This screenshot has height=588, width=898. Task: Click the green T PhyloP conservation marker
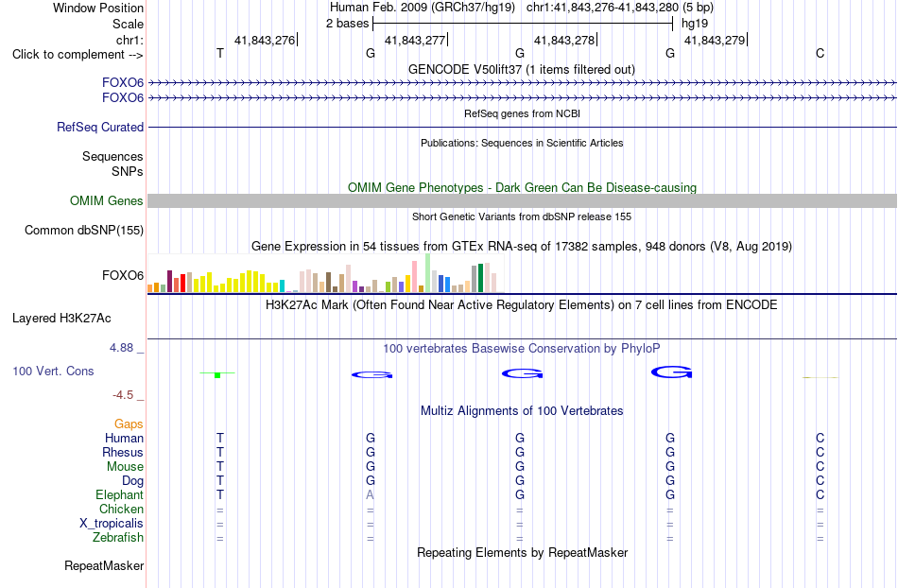coord(217,374)
